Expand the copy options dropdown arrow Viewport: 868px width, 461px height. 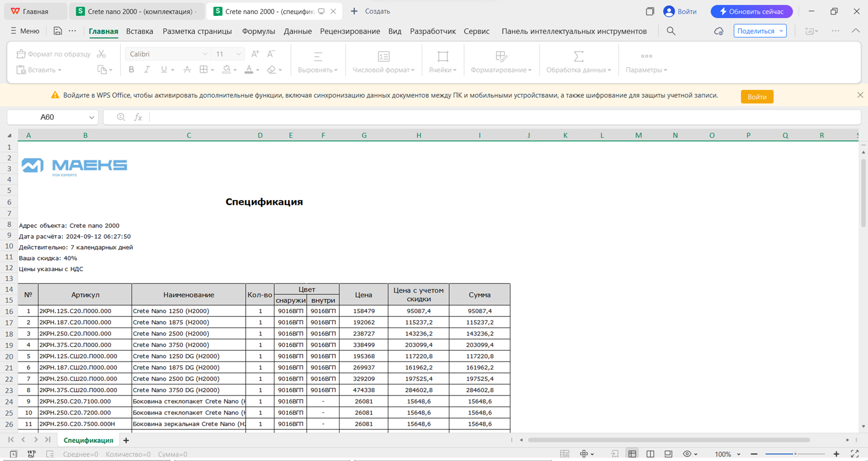pos(111,70)
